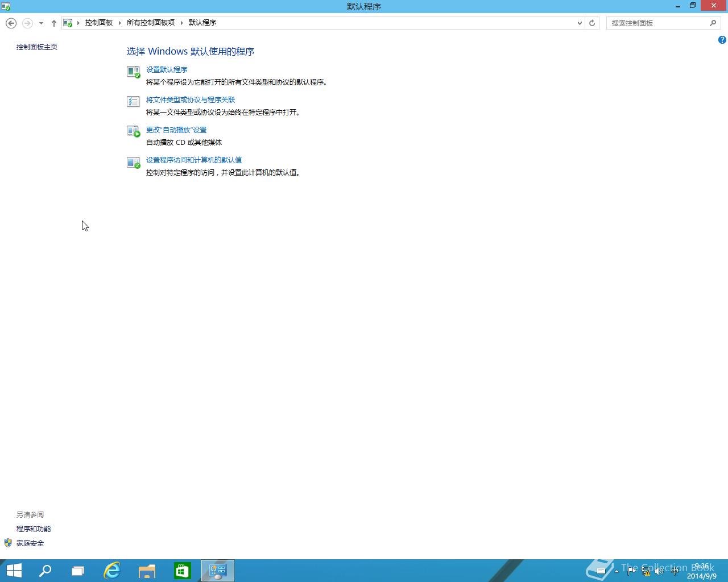This screenshot has width=728, height=582.
Task: Switch the 中 input method indicator
Action: [675, 571]
